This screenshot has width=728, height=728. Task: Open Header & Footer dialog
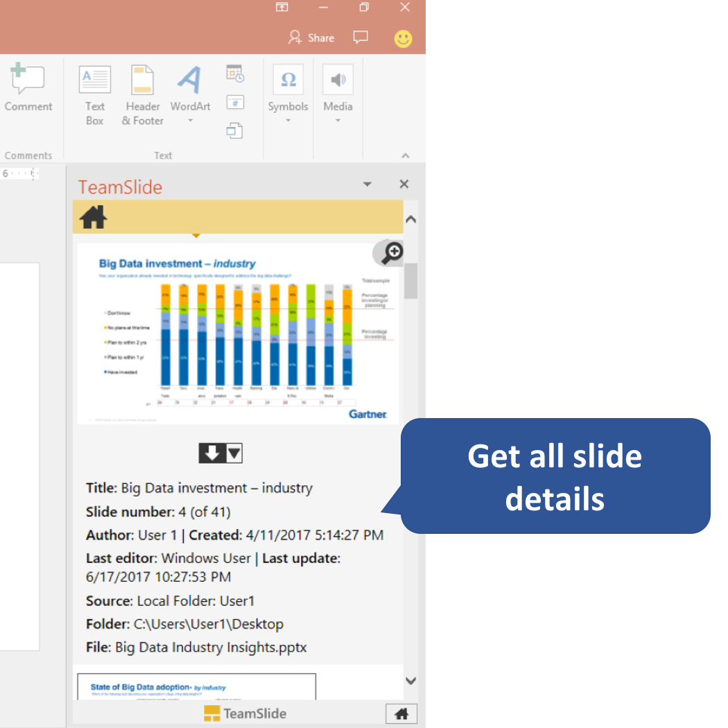[x=143, y=96]
